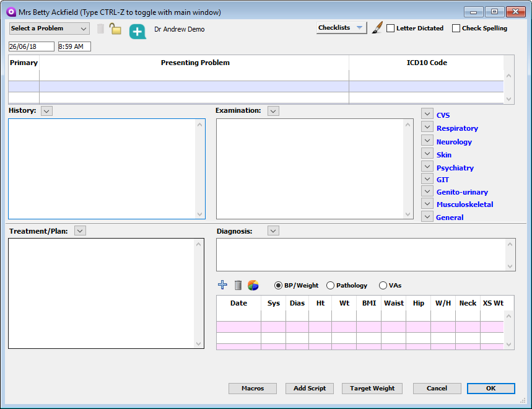Delete a measurement using the trash icon
The height and width of the screenshot is (409, 532).
pos(238,285)
